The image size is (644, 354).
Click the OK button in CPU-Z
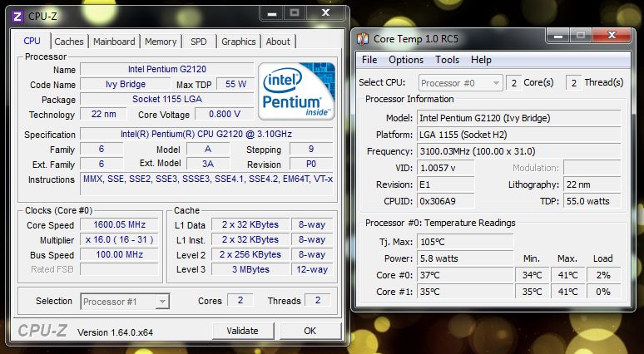pyautogui.click(x=310, y=331)
